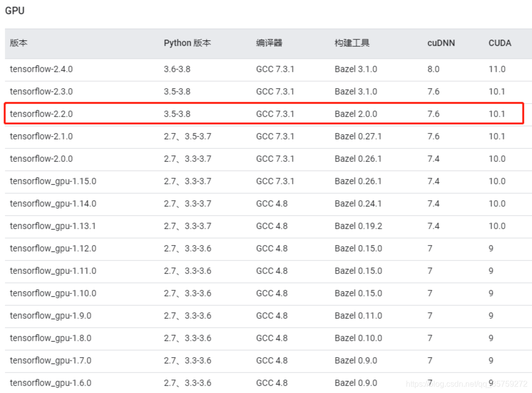Click Bazel 0.15.0 in tensorflow_gpu-1.11.0 row
The height and width of the screenshot is (393, 532).
click(358, 271)
